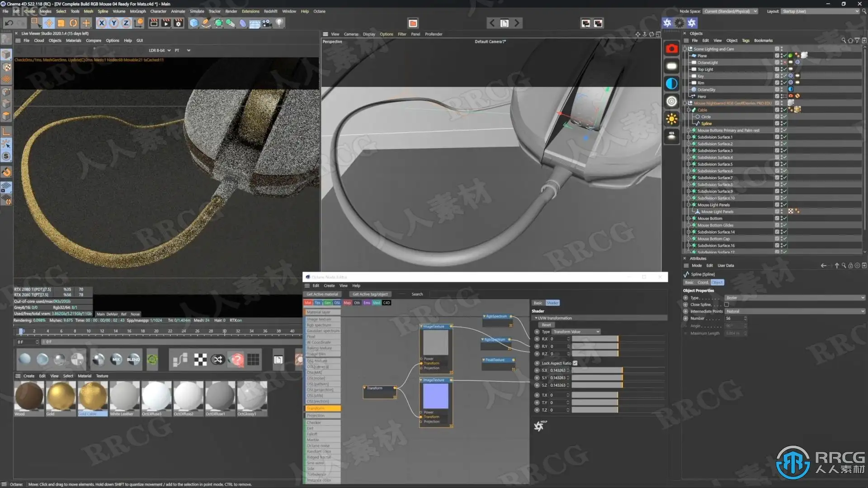Click the Render to Picture Viewer icon
The height and width of the screenshot is (488, 868).
click(x=166, y=23)
